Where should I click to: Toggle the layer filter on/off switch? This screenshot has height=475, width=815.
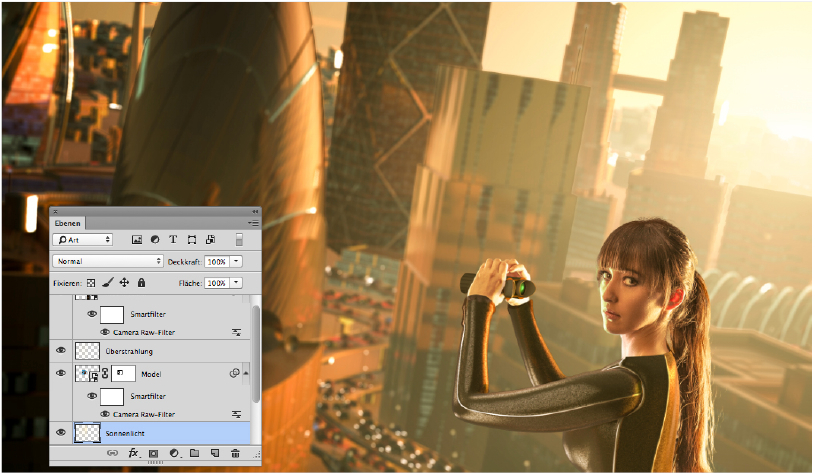pos(238,240)
